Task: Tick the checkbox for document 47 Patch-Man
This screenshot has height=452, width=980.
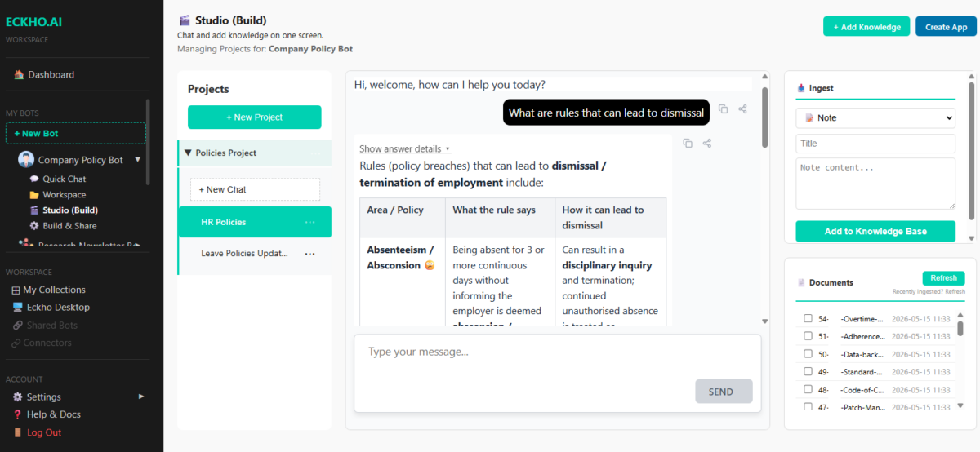Action: pyautogui.click(x=808, y=406)
